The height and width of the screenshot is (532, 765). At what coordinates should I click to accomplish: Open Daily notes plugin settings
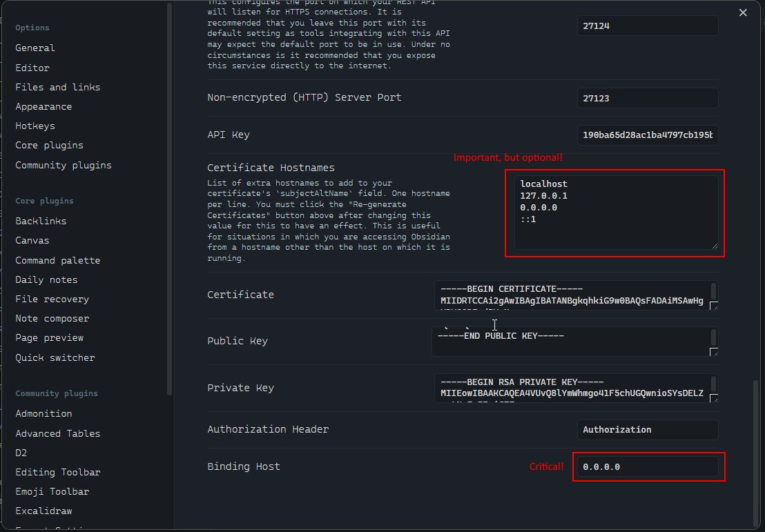(46, 279)
